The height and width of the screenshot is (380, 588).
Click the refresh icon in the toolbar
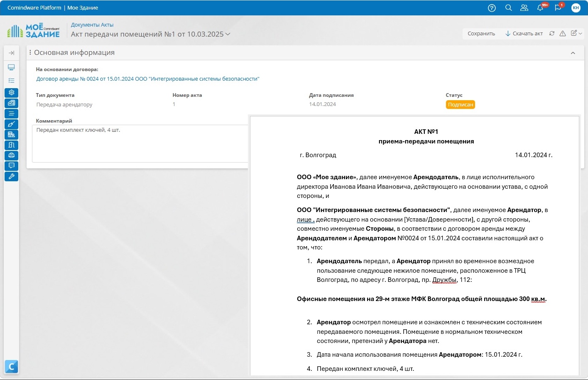coord(552,34)
